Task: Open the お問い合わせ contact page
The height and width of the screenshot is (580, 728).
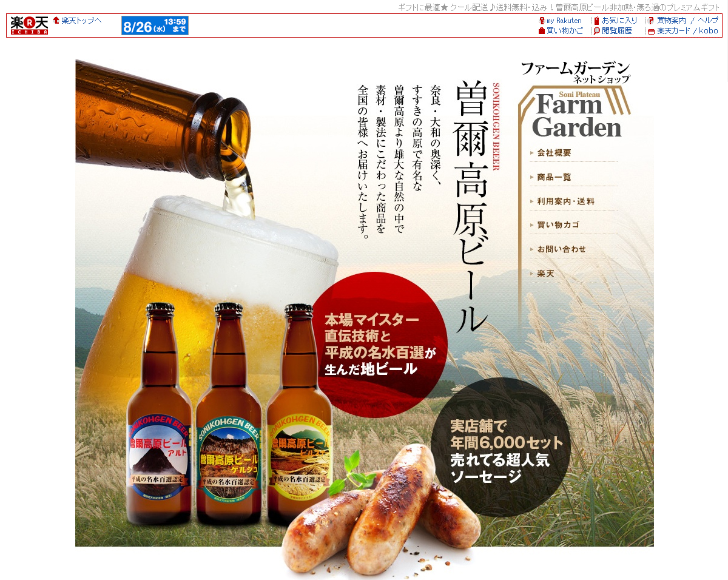Action: 561,249
